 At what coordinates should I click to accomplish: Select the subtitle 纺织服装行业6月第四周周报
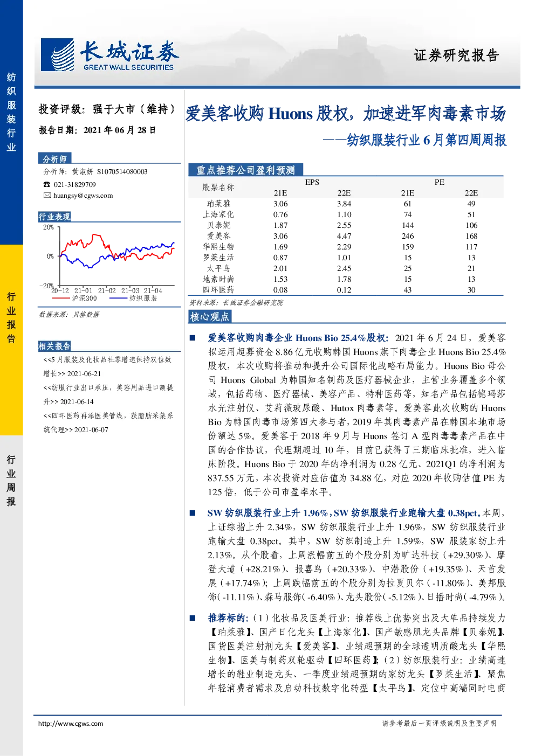tap(427, 140)
